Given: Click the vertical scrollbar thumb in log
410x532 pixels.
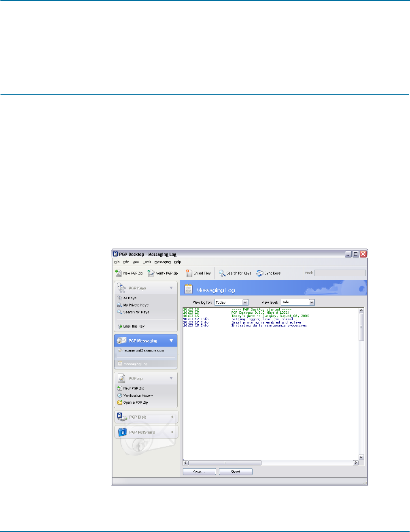Looking at the screenshot, I should tap(361, 327).
